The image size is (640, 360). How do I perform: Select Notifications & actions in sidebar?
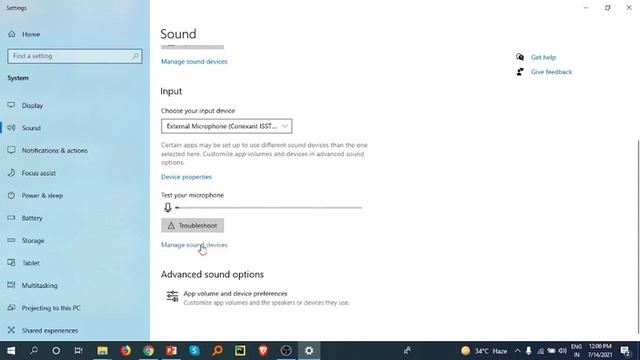click(x=55, y=150)
